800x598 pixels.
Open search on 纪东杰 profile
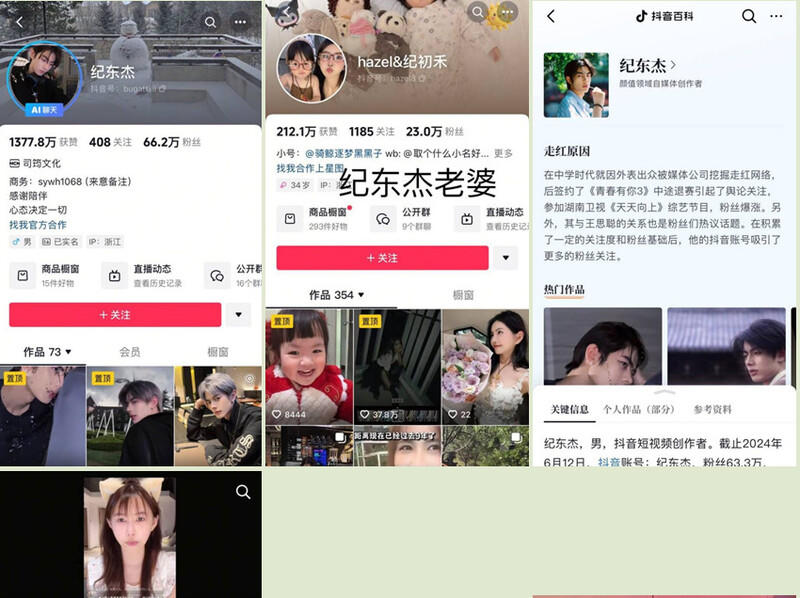tap(210, 22)
